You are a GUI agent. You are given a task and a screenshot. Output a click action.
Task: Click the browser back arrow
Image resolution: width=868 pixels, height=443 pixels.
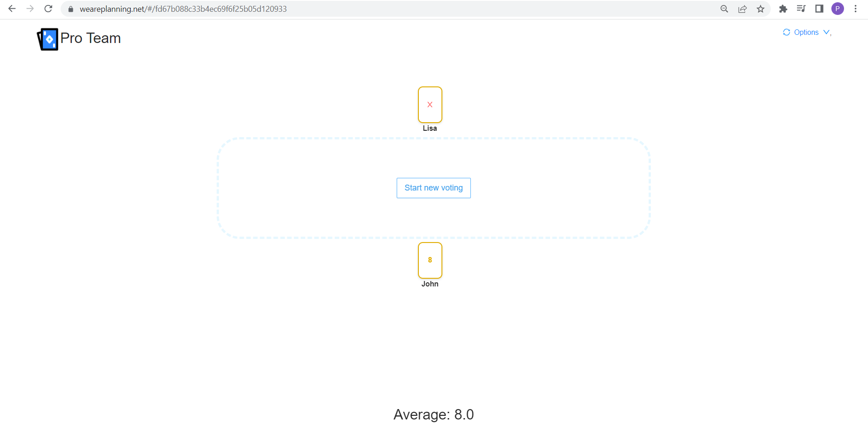pos(12,9)
